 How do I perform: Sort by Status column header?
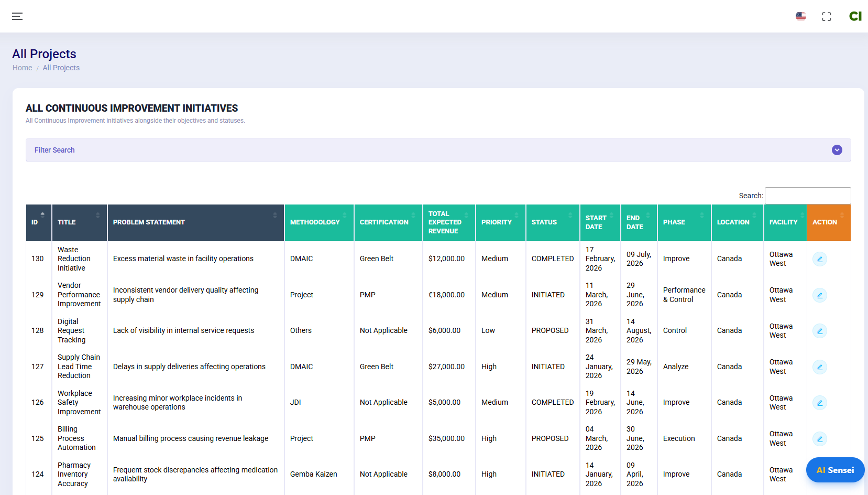(552, 222)
